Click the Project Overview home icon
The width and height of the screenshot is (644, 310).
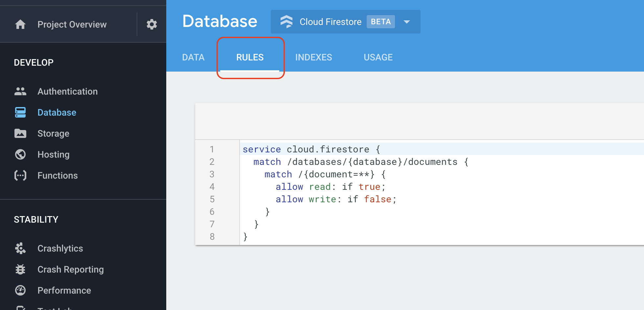tap(20, 24)
